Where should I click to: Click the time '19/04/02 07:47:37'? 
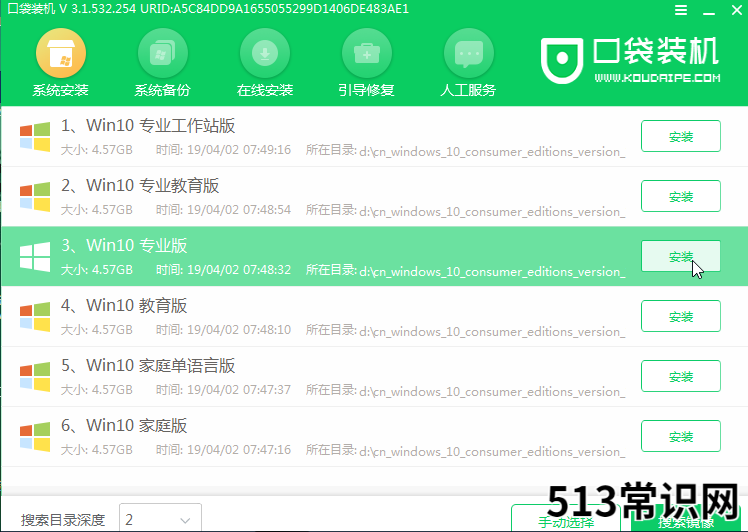[239, 390]
